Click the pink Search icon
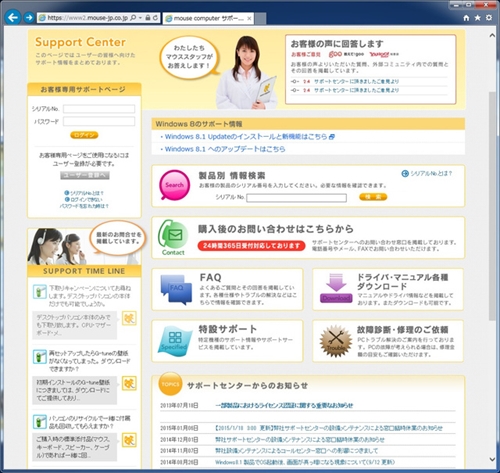 174,185
